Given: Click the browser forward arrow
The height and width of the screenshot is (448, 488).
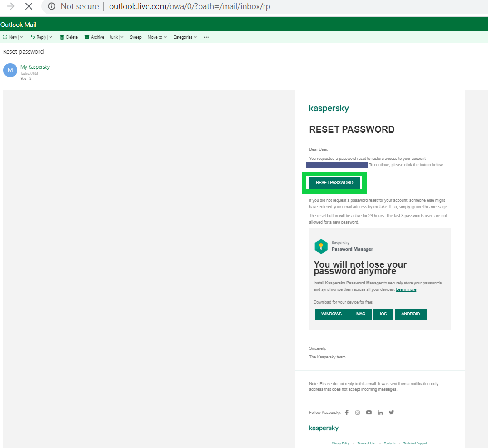Looking at the screenshot, I should (10, 6).
